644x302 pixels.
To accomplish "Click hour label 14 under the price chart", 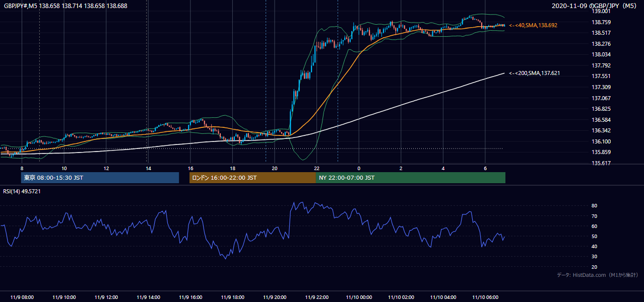I will [x=148, y=168].
